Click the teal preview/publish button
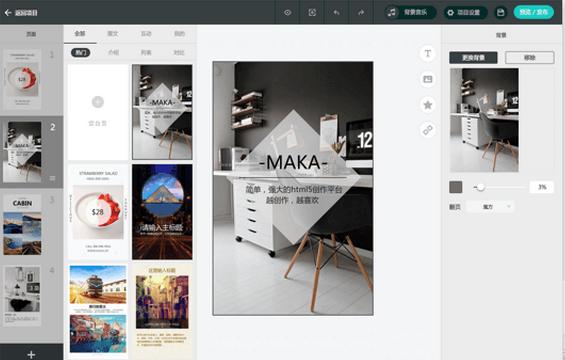The width and height of the screenshot is (565, 360). 534,12
